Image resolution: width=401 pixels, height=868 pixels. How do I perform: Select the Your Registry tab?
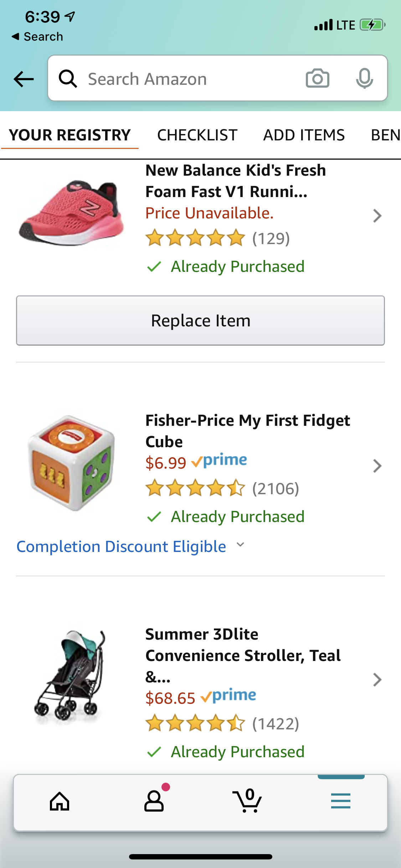coord(70,135)
